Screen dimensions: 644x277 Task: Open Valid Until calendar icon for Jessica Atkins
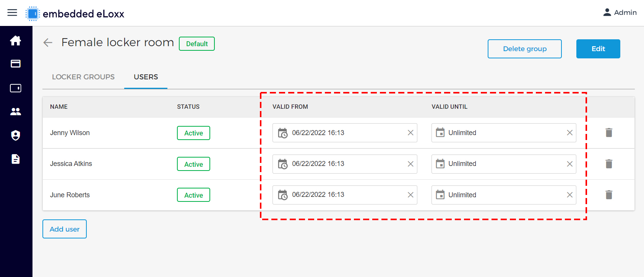pos(440,164)
